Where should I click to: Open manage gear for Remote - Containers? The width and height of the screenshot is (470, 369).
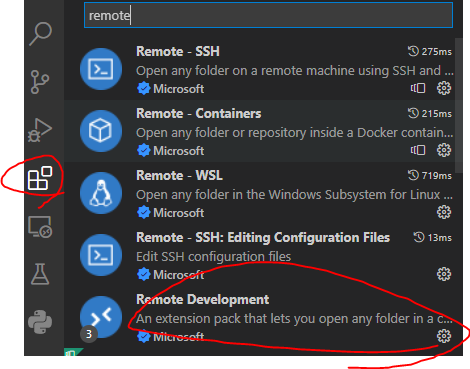coord(444,150)
